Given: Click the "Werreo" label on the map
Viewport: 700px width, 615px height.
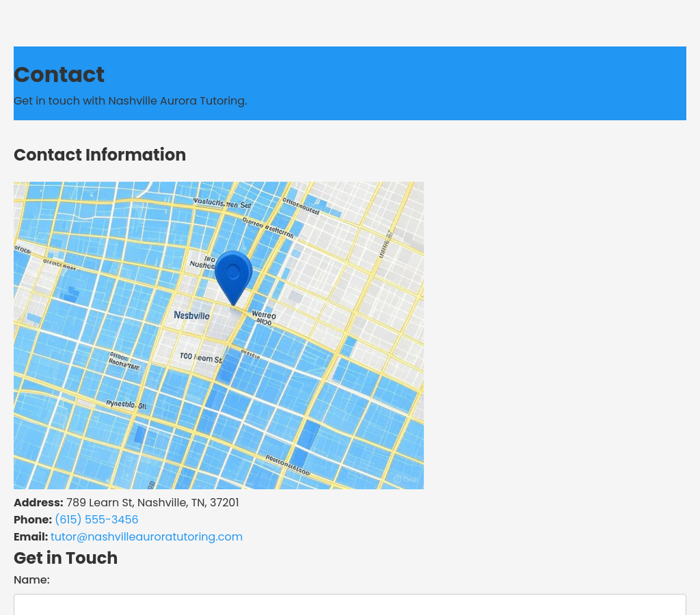Looking at the screenshot, I should coord(264,316).
